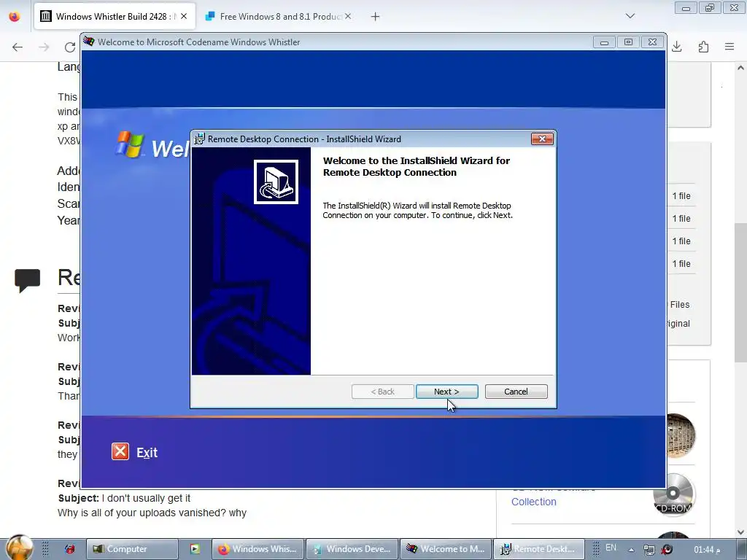The image size is (747, 560).
Task: Open the Collection link on the page
Action: (x=533, y=502)
